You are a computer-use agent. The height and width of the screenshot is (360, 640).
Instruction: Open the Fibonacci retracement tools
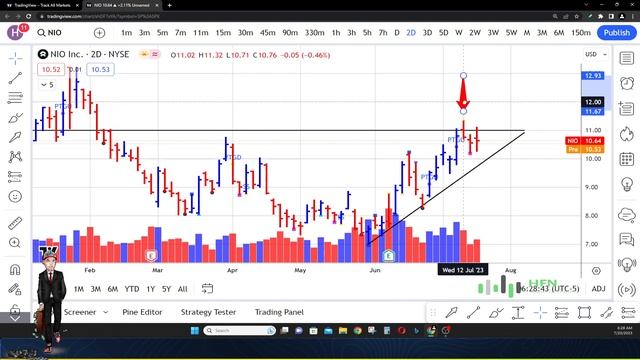16,98
